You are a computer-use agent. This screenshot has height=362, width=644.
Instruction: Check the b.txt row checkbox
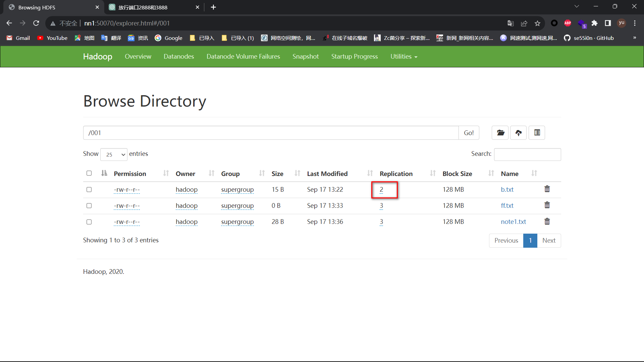tap(89, 190)
